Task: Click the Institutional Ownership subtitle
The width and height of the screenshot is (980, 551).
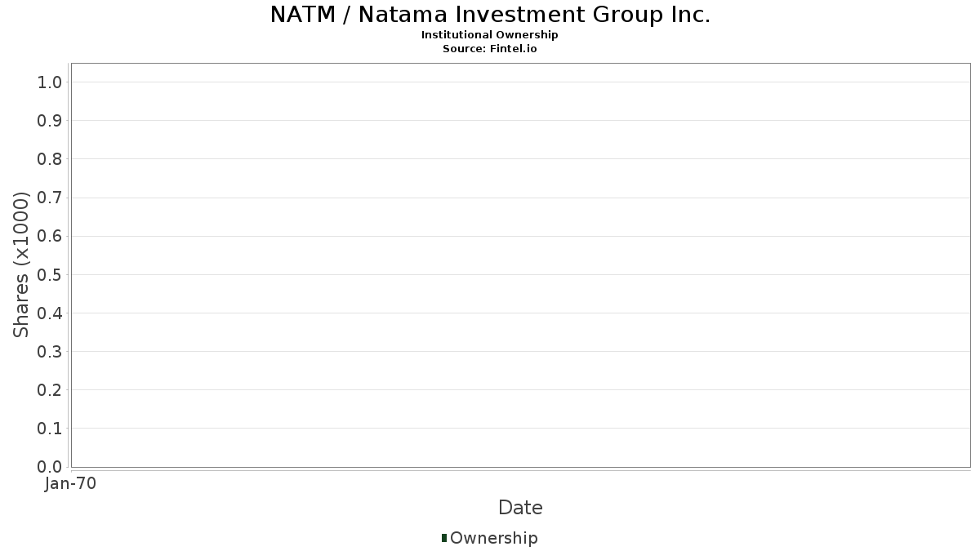Action: (x=489, y=35)
